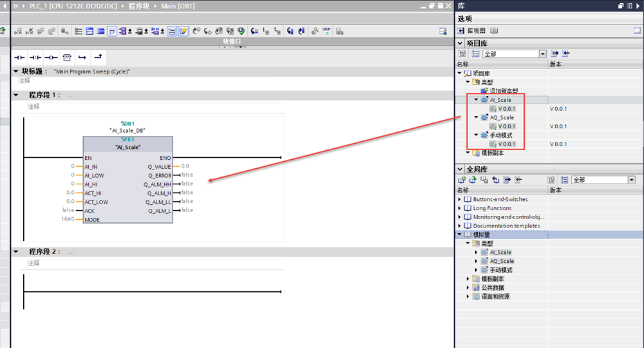
Task: Collapse AQ_Scale type in project library
Action: click(476, 117)
